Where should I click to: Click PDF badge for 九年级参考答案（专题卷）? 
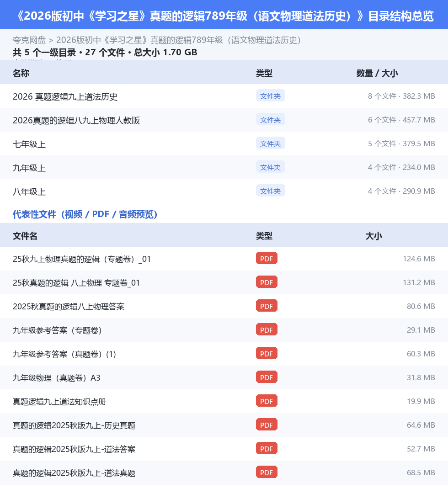[x=267, y=330]
